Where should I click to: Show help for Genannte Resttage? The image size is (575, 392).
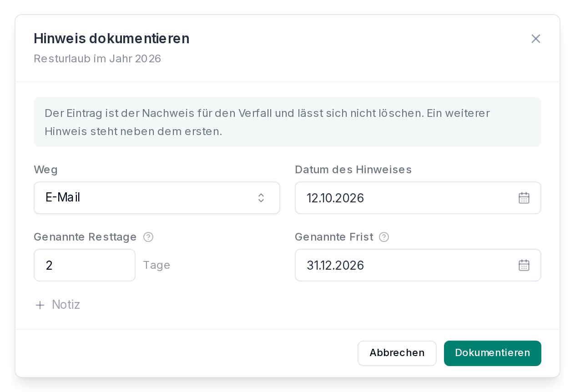click(148, 237)
